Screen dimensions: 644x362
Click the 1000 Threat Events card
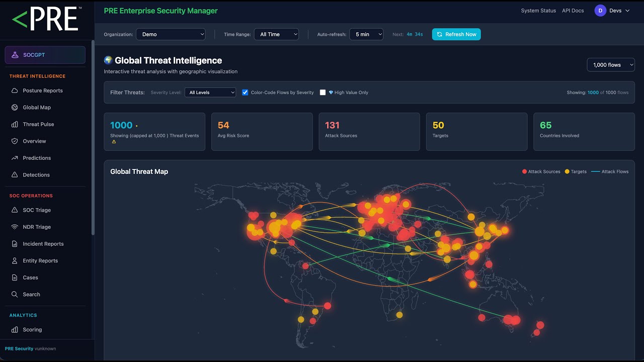154,132
